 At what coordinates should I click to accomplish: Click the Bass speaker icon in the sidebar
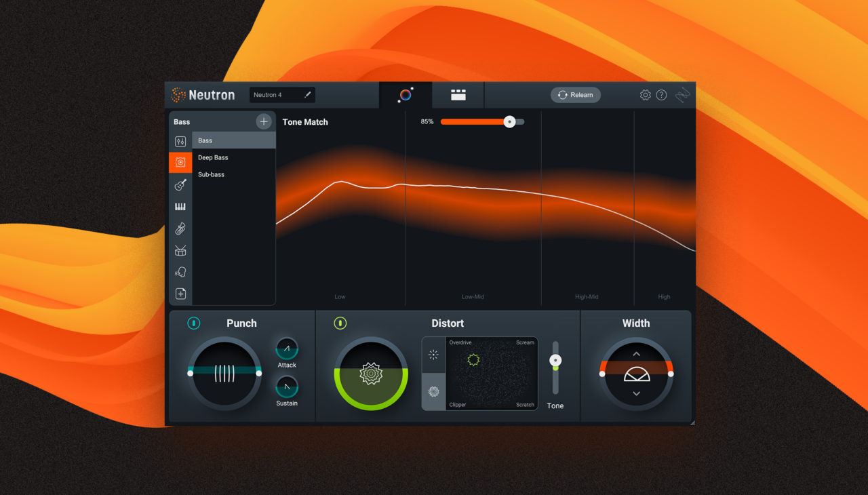click(x=180, y=161)
